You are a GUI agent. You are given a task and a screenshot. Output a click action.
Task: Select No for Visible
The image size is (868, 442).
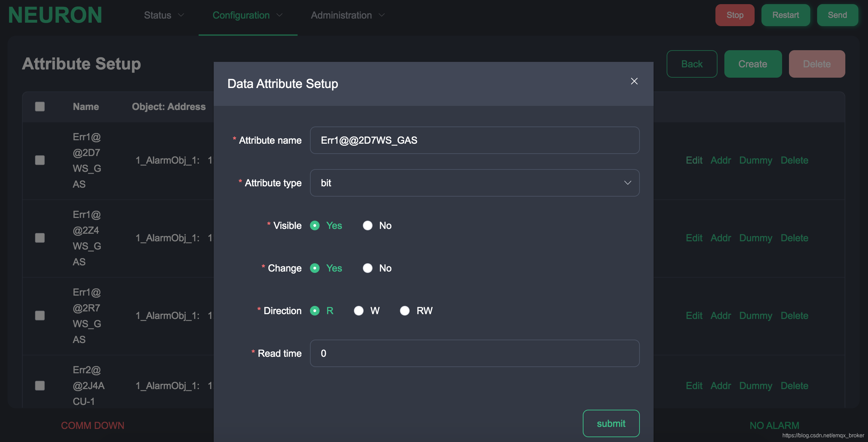[368, 225]
